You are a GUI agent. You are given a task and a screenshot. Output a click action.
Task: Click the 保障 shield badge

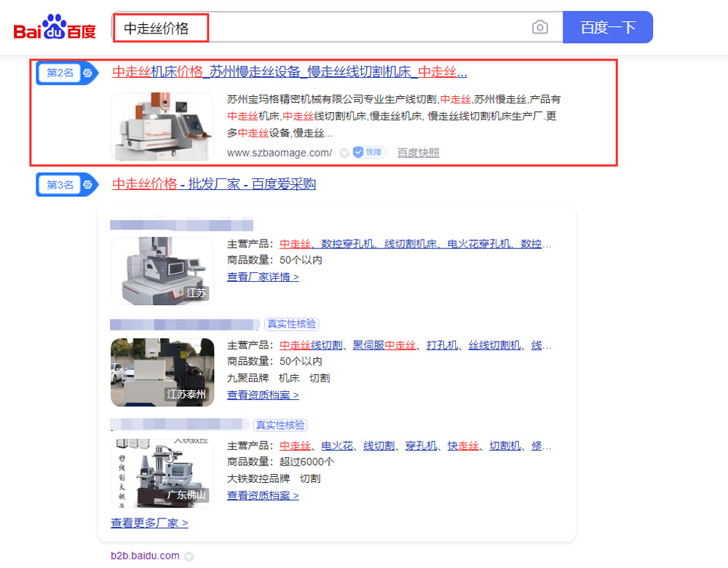(x=369, y=153)
